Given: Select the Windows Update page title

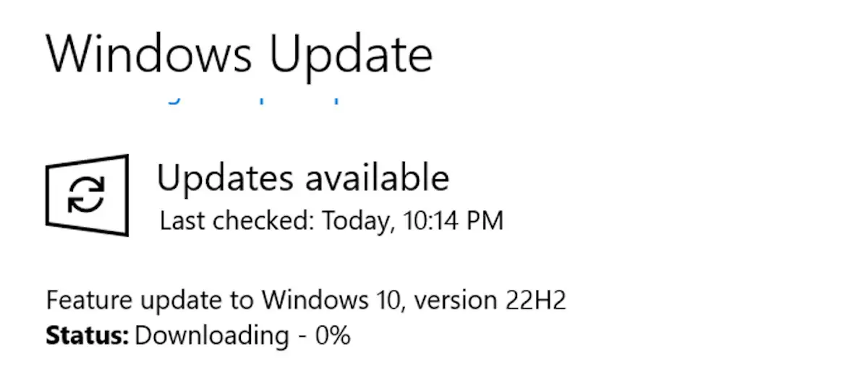Looking at the screenshot, I should click(239, 55).
